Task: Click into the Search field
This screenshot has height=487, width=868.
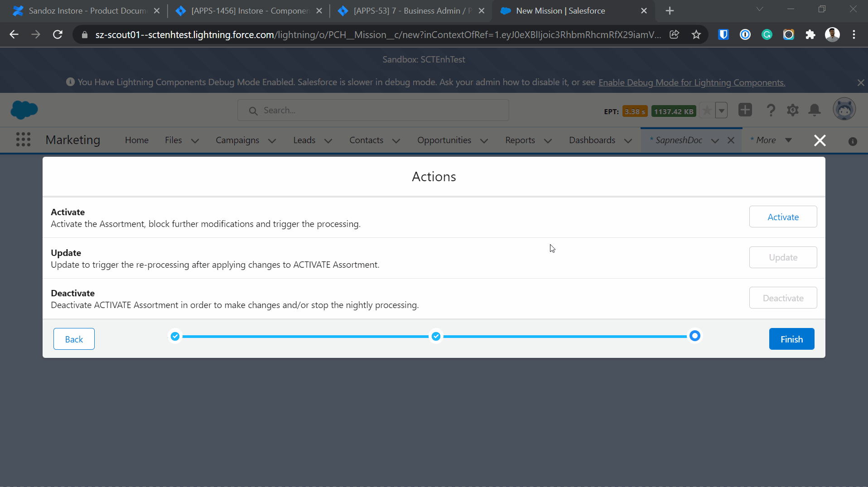Action: pyautogui.click(x=373, y=110)
